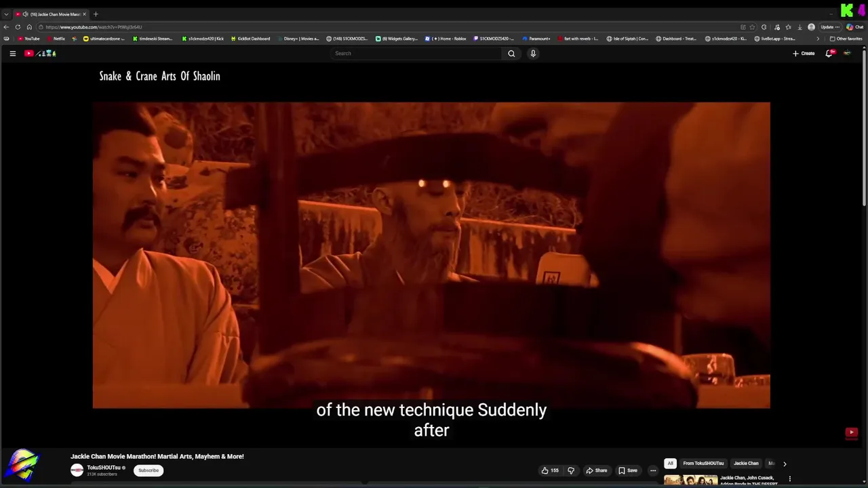Open the ultimatecardzone bookmark

[x=104, y=39]
